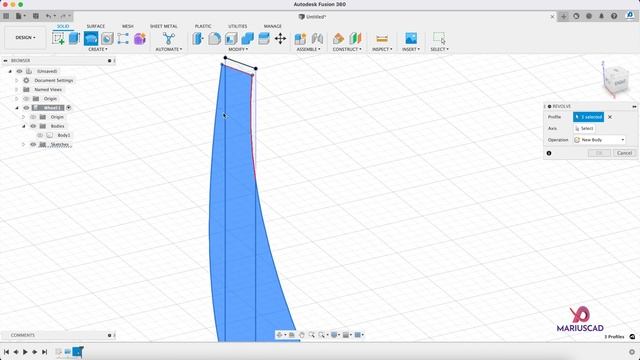Screen dimensions: 640x360
Task: Click the Profile 1 selected button
Action: click(588, 117)
